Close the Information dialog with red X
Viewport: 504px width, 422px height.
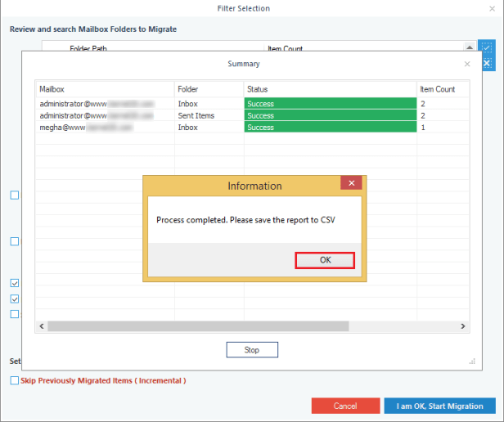(350, 184)
